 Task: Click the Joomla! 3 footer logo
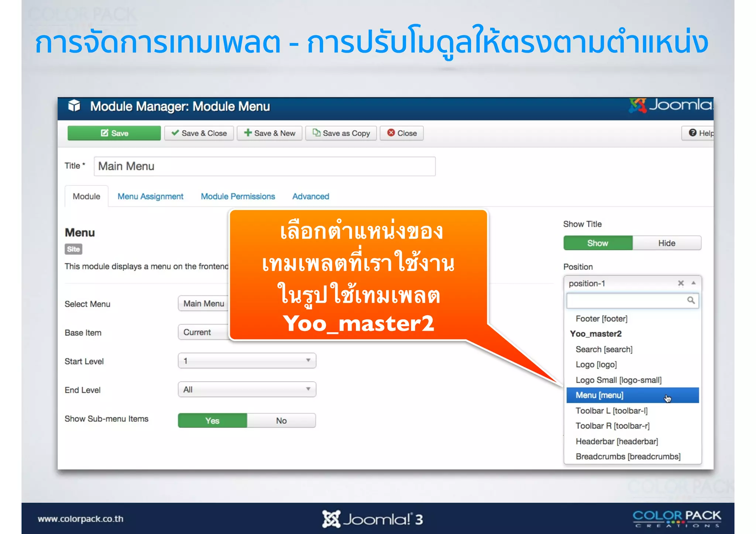coord(372,519)
